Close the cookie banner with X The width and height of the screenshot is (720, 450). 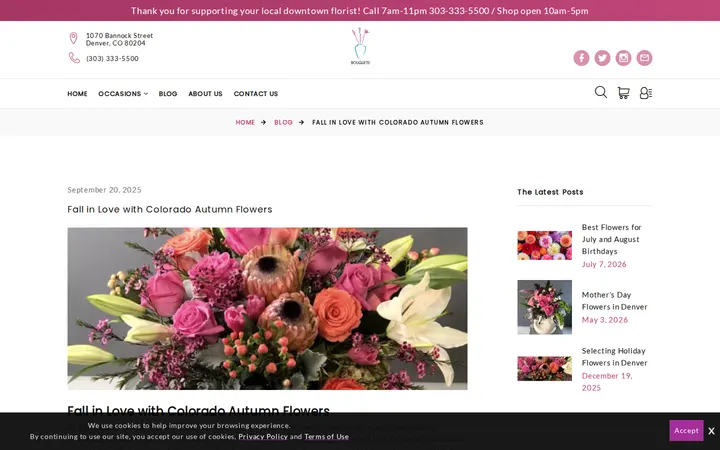(711, 431)
